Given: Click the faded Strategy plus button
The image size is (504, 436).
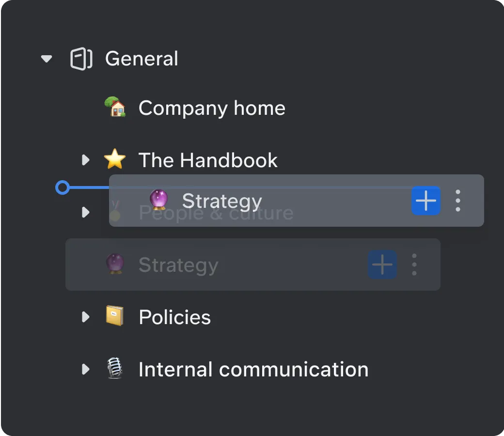Looking at the screenshot, I should click(x=382, y=265).
